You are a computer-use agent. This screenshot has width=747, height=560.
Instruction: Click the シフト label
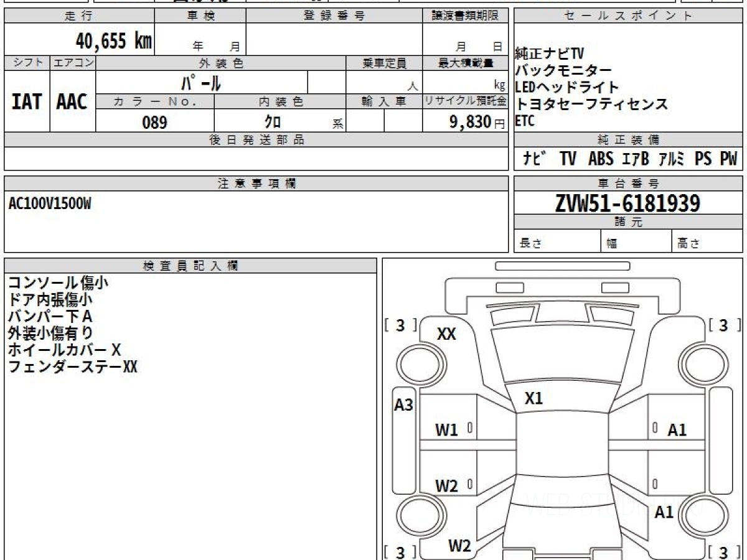[x=27, y=63]
